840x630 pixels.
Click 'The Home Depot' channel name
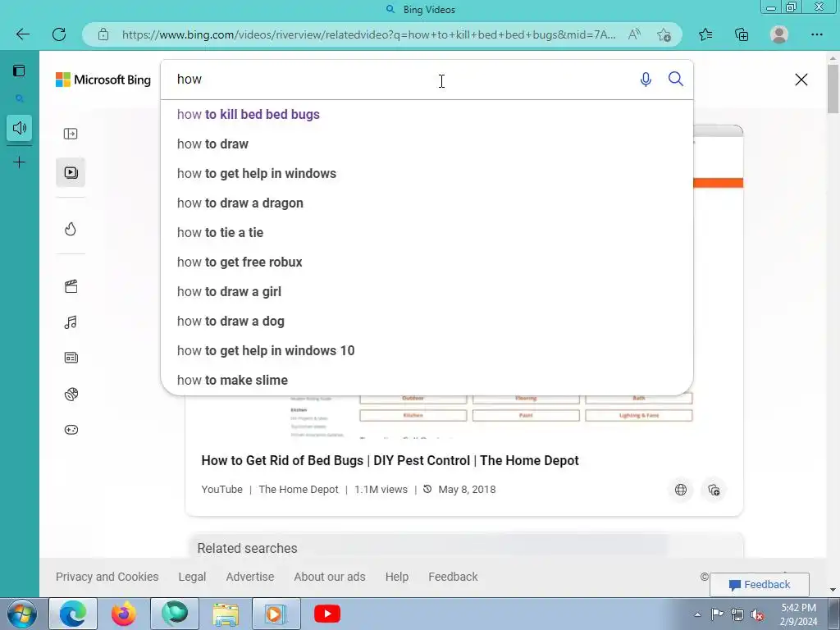click(x=299, y=490)
